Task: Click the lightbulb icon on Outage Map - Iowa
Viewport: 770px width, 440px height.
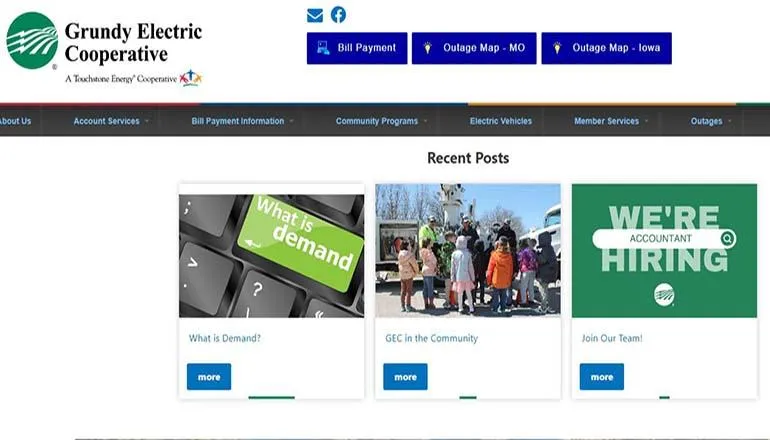Action: [x=557, y=48]
